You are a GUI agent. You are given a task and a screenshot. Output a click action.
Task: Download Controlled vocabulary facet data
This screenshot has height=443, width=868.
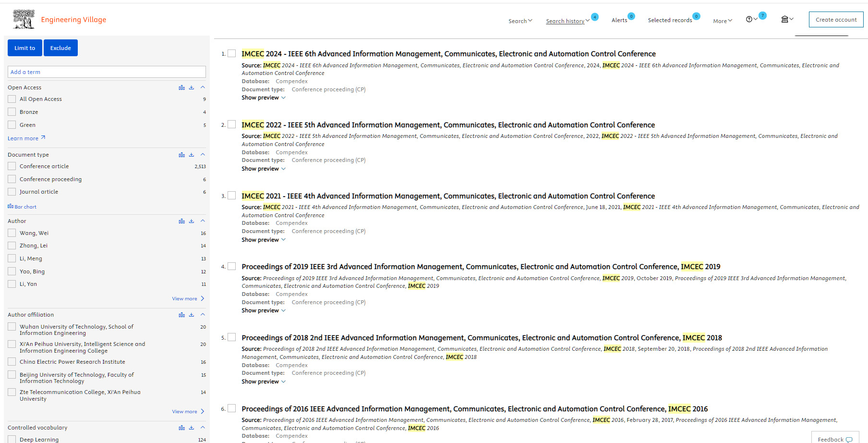192,428
